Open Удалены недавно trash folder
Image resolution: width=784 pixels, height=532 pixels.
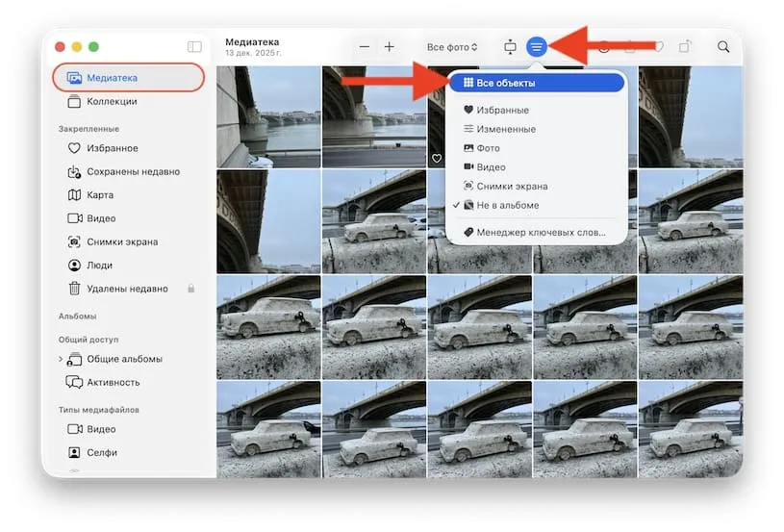click(x=127, y=289)
